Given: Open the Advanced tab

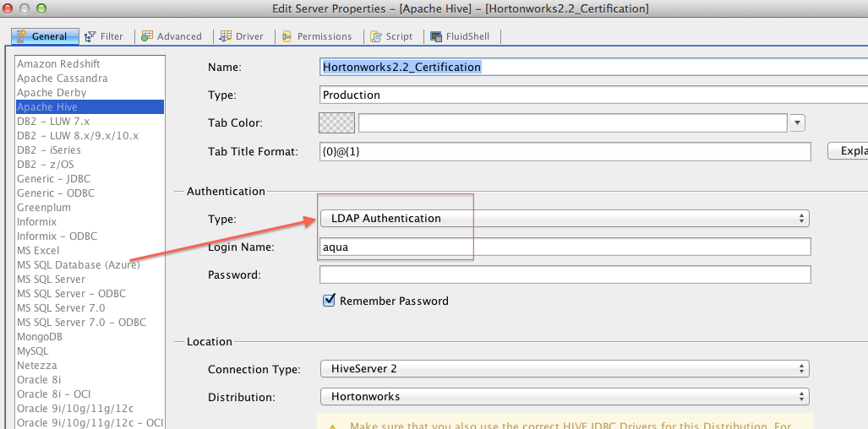Looking at the screenshot, I should click(x=171, y=36).
